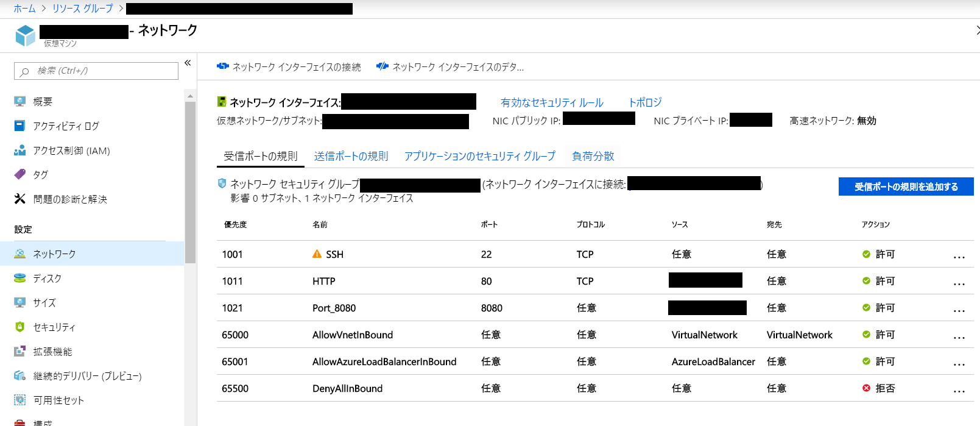
Task: Open the トポロジ link
Action: pos(645,102)
